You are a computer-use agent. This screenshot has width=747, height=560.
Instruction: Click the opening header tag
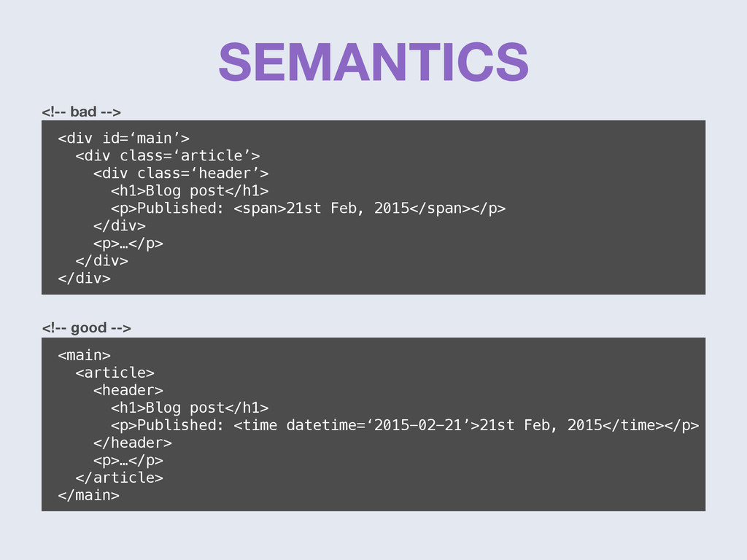(128, 391)
